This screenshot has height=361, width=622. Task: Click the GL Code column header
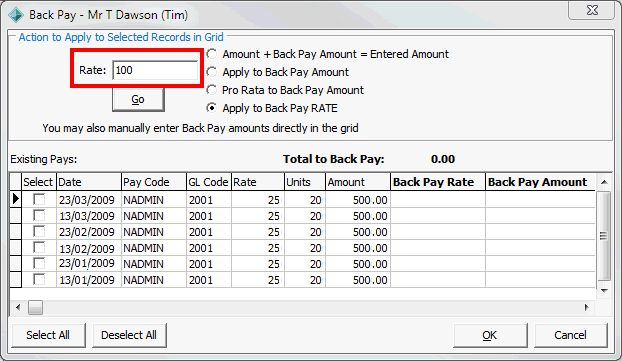tap(209, 182)
